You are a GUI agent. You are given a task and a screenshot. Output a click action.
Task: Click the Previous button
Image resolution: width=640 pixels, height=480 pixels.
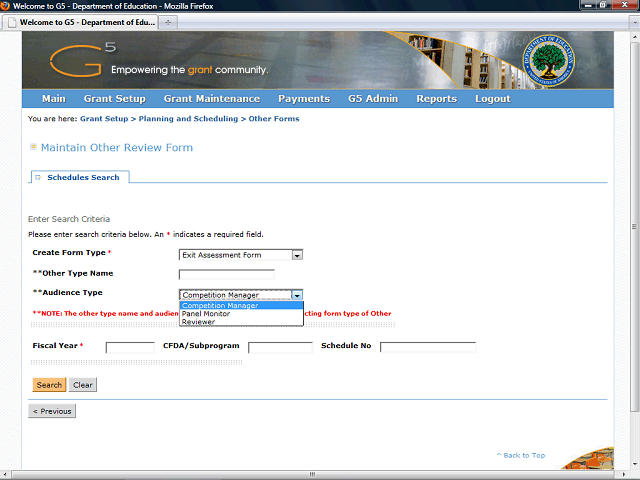tap(52, 411)
